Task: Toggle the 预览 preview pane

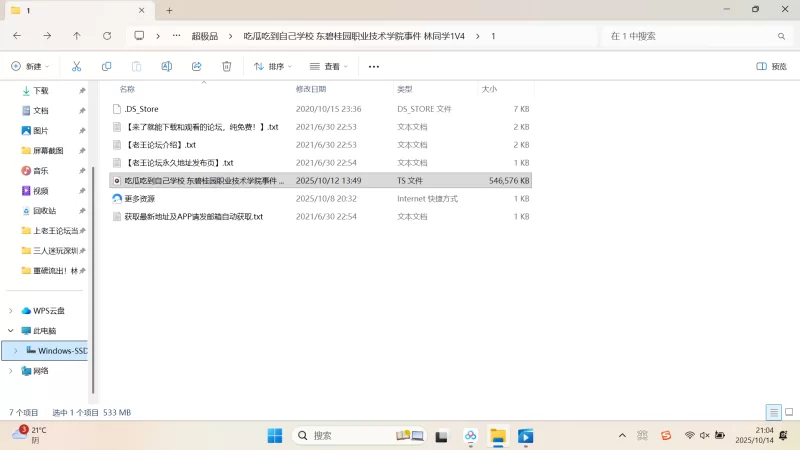Action: point(771,66)
